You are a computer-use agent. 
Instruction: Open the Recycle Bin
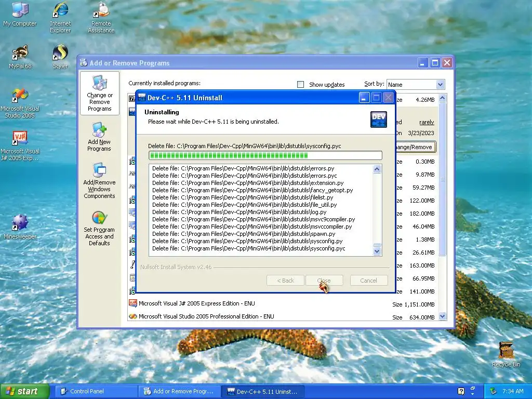coord(506,354)
